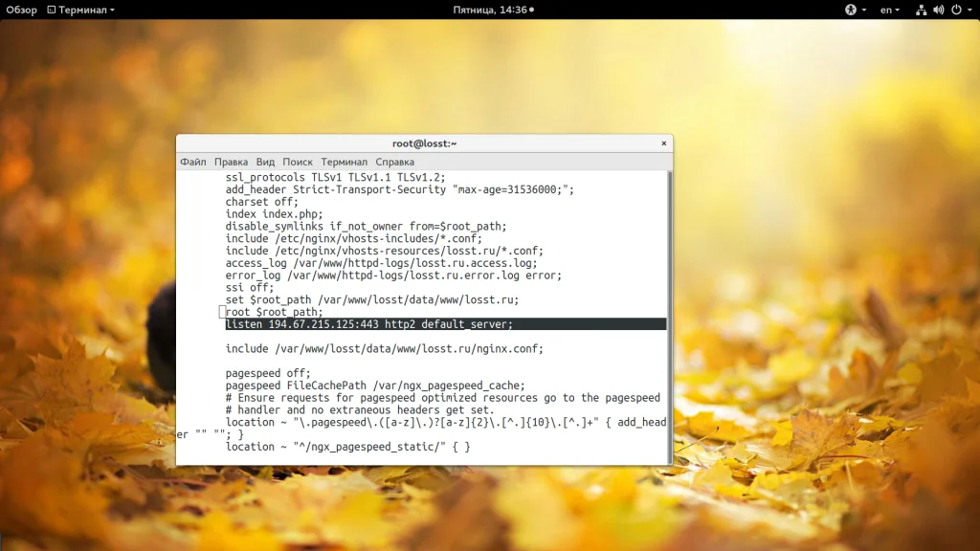Open the Правка menu
Screen dimensions: 980x551
point(231,163)
